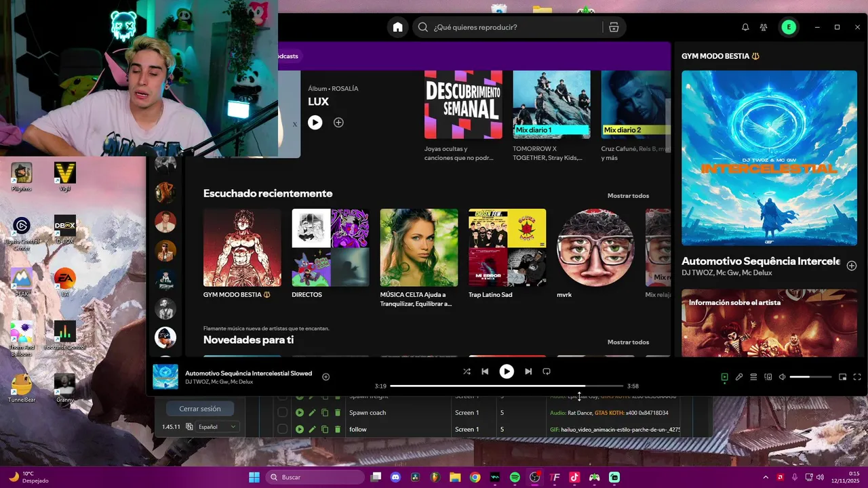
Task: Go to Spotify home
Action: pos(397,27)
